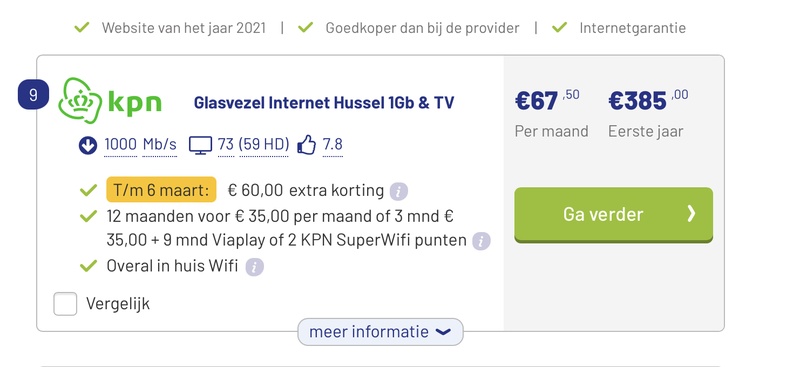Viewport: 800px width, 367px height.
Task: Click the TV channels monitor icon
Action: point(200,145)
